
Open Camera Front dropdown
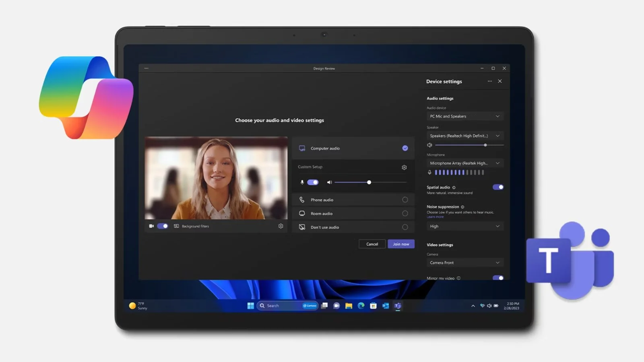click(x=465, y=263)
